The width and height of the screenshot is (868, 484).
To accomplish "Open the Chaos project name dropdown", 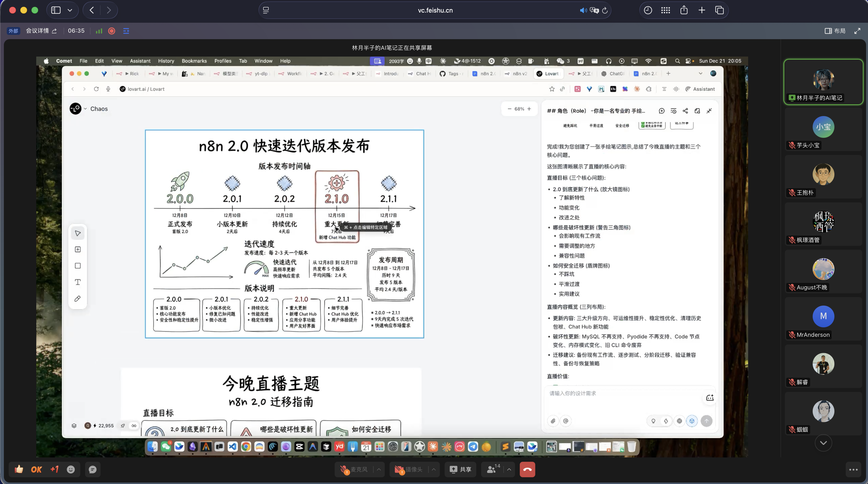I will click(x=85, y=109).
